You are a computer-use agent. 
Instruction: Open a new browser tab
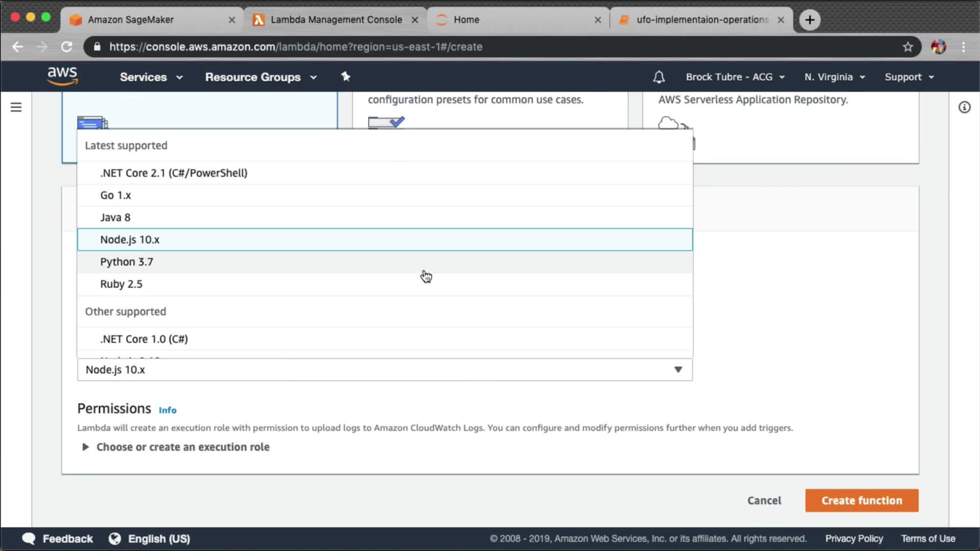(x=810, y=20)
